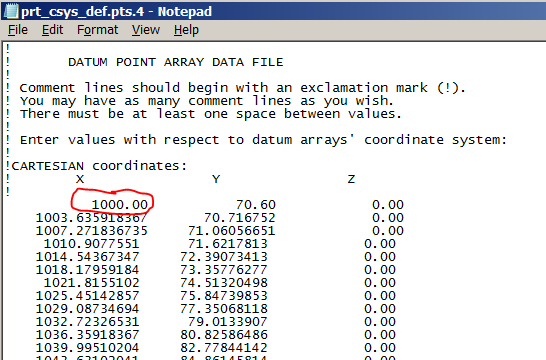546x360 pixels.
Task: Click the X value 1018.17959184
Action: [87, 270]
